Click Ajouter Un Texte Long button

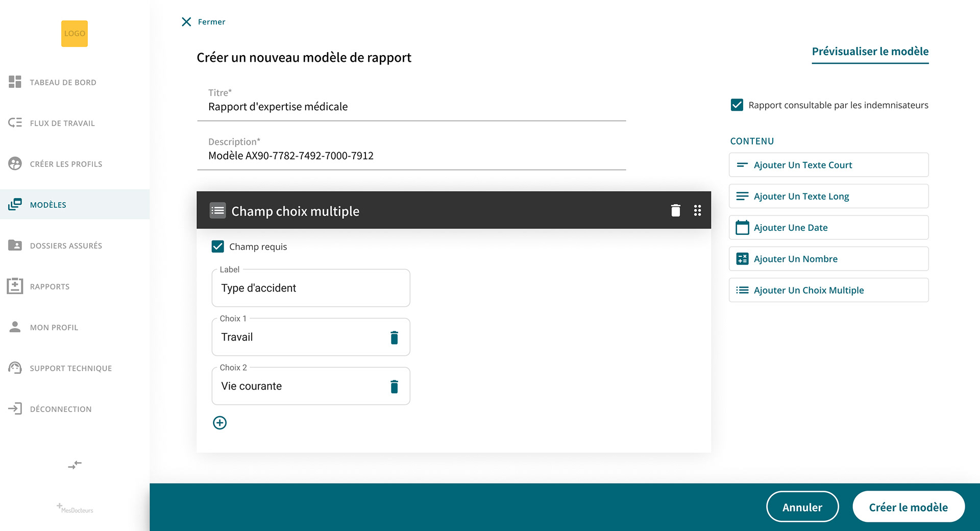828,196
